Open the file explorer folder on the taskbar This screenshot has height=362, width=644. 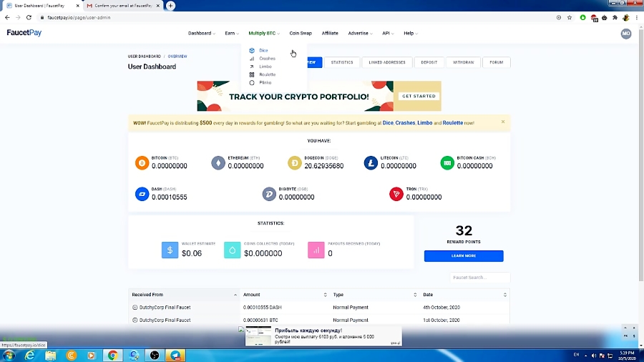point(51,356)
